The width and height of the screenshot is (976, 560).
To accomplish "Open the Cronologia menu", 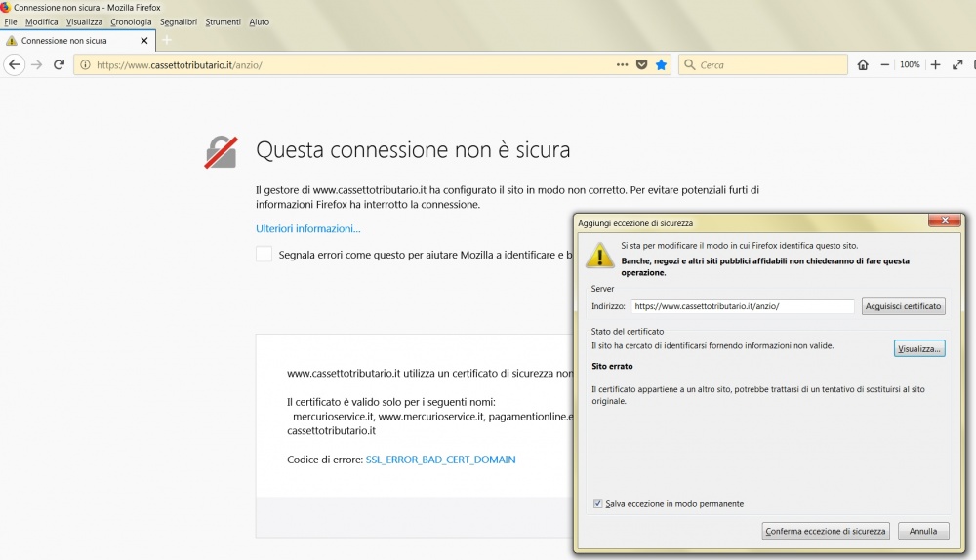I will pyautogui.click(x=131, y=21).
